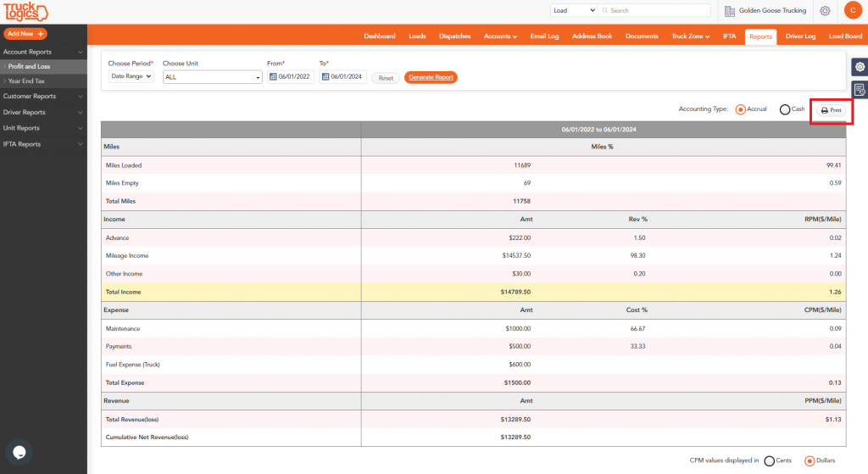Select the Cash accounting type
Screen dimensions: 868x474
(784, 109)
